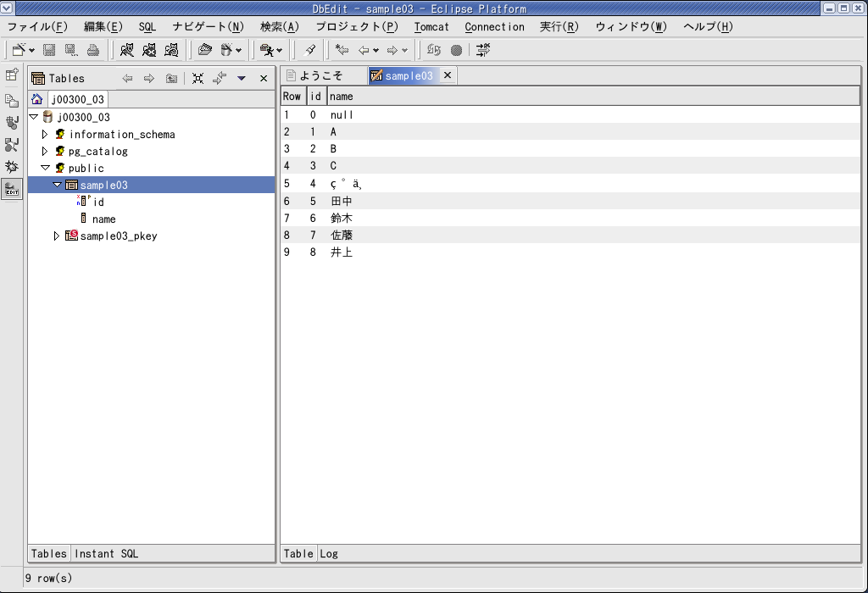This screenshot has height=593, width=868.
Task: Click the name column header
Action: click(593, 97)
